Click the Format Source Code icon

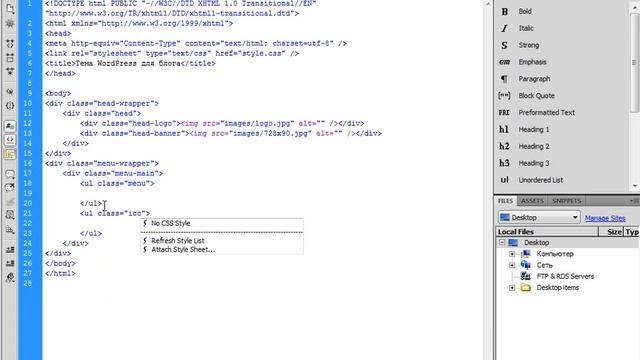[x=10, y=278]
